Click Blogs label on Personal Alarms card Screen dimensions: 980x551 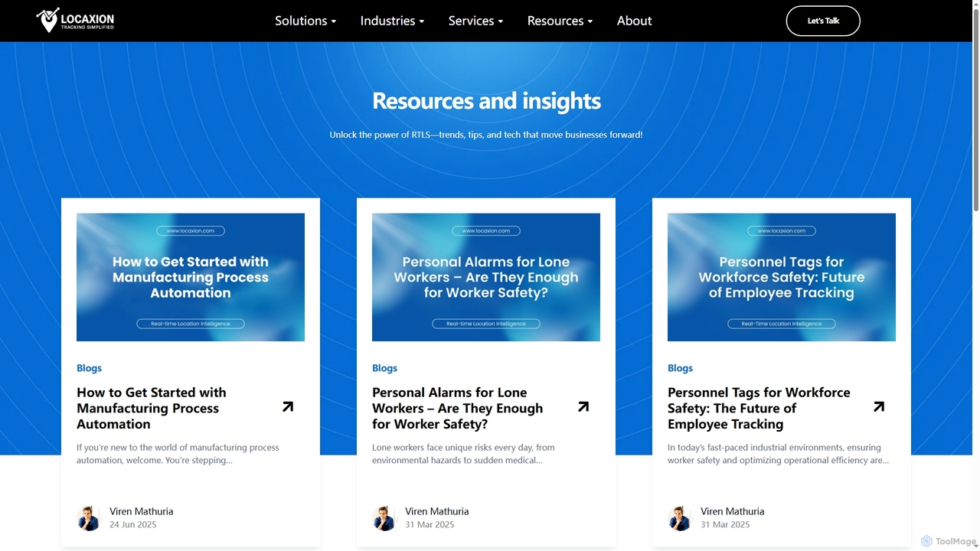point(384,368)
